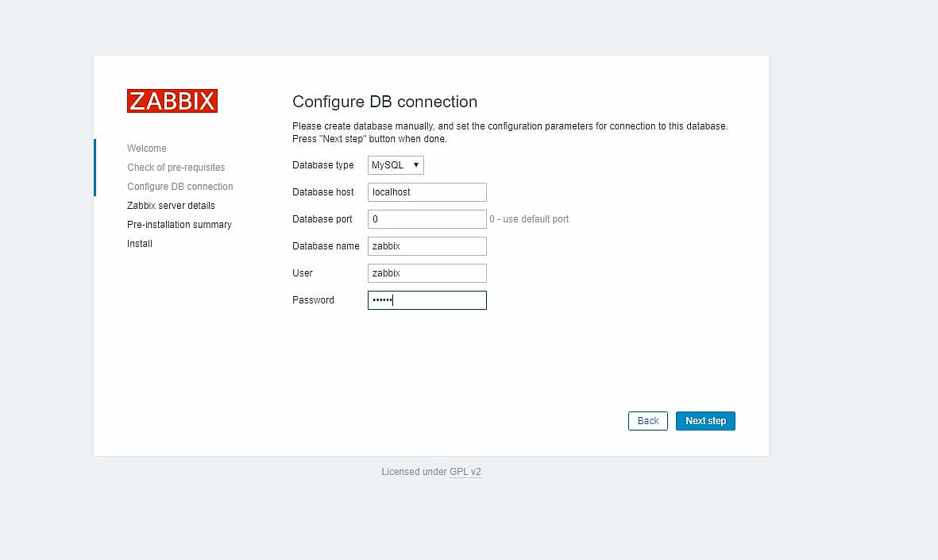Screen dimensions: 938x560
Task: Click the ZABBIX logo
Action: (172, 101)
